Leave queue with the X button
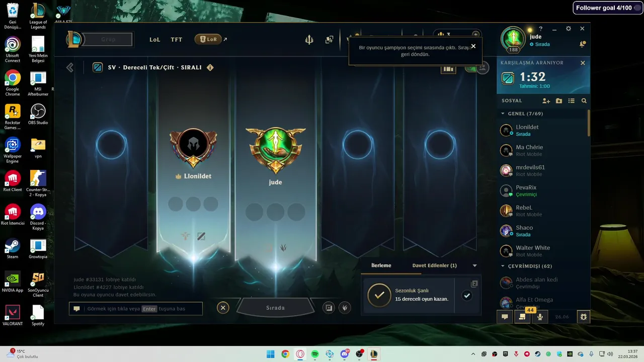This screenshot has height=362, width=644. pos(223,308)
